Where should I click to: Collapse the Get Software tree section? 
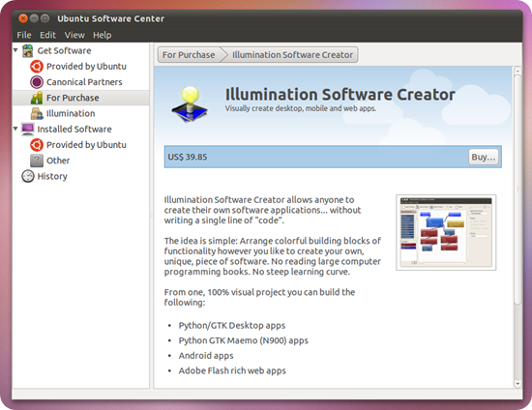15,50
